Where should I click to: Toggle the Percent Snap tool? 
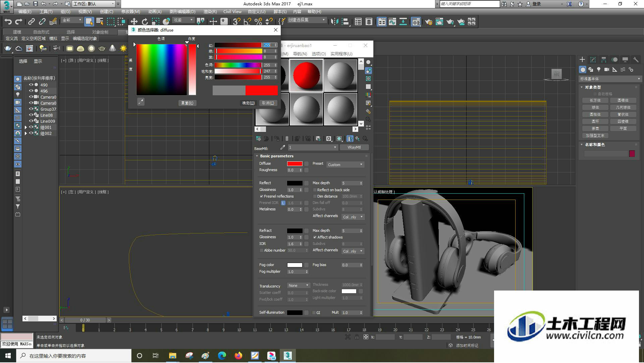click(258, 22)
